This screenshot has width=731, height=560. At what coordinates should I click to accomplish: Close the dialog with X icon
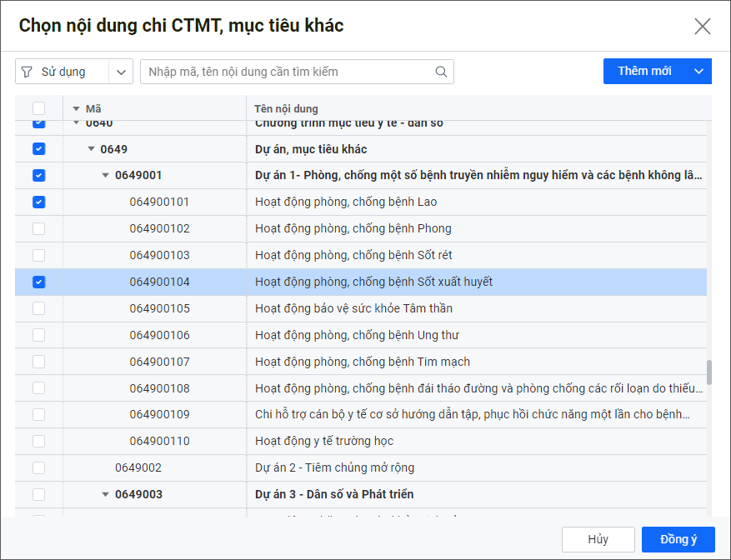(702, 26)
